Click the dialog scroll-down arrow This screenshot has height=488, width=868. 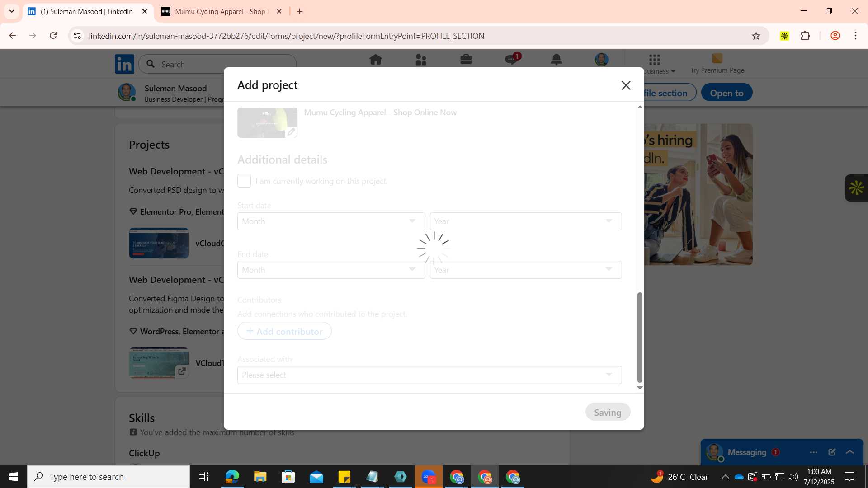click(640, 388)
